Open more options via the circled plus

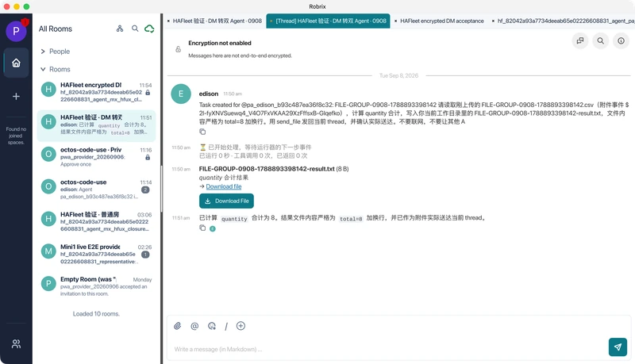pyautogui.click(x=241, y=326)
